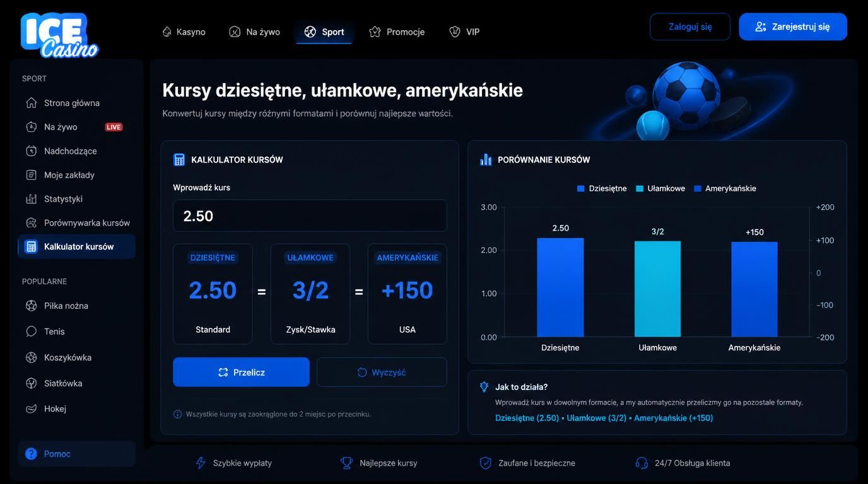Go to Strona główna in sidebar

[76, 103]
